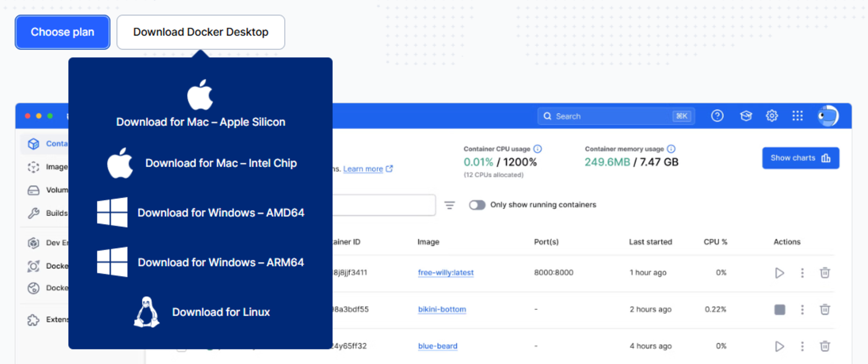868x364 pixels.
Task: Open the blue-beard image link
Action: (438, 346)
